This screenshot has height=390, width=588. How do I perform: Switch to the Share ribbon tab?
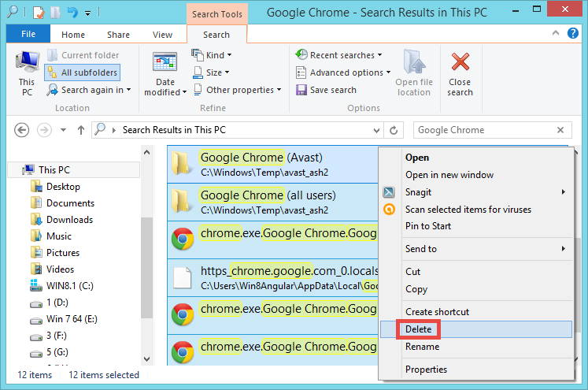119,35
